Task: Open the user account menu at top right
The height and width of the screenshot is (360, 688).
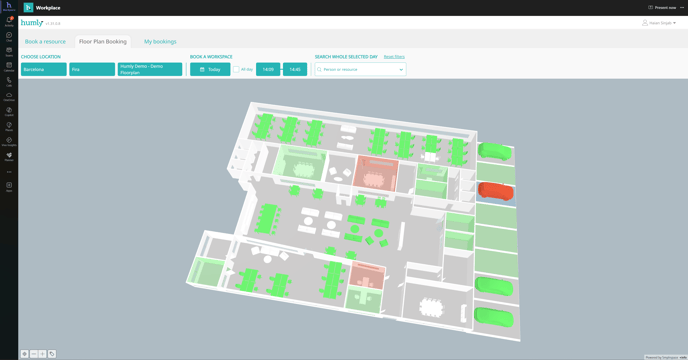Action: [659, 23]
